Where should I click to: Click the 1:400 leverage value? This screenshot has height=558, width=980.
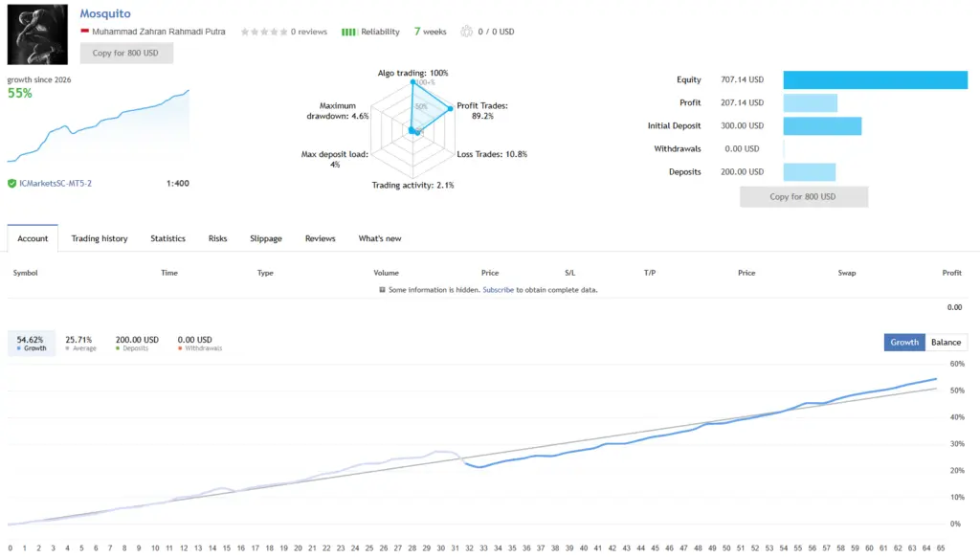click(177, 183)
